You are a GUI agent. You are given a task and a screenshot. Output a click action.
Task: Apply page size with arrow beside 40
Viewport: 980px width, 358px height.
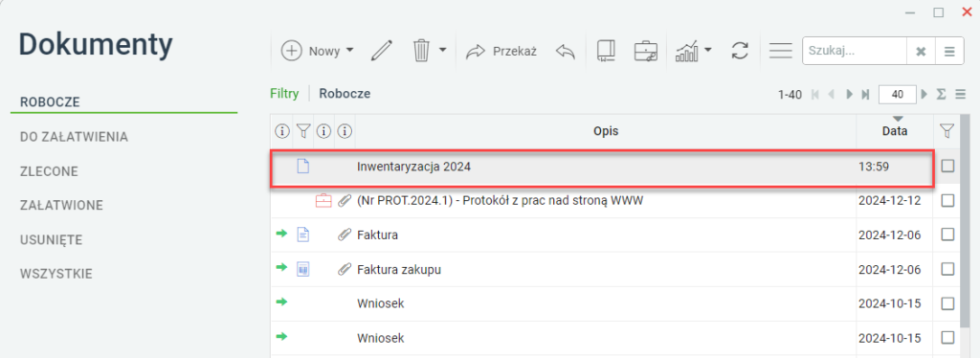924,95
